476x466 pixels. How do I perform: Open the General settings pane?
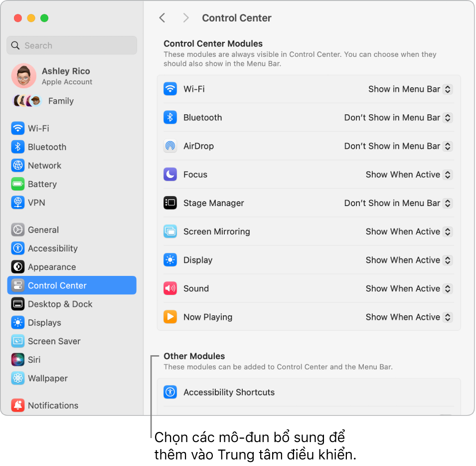click(72, 230)
